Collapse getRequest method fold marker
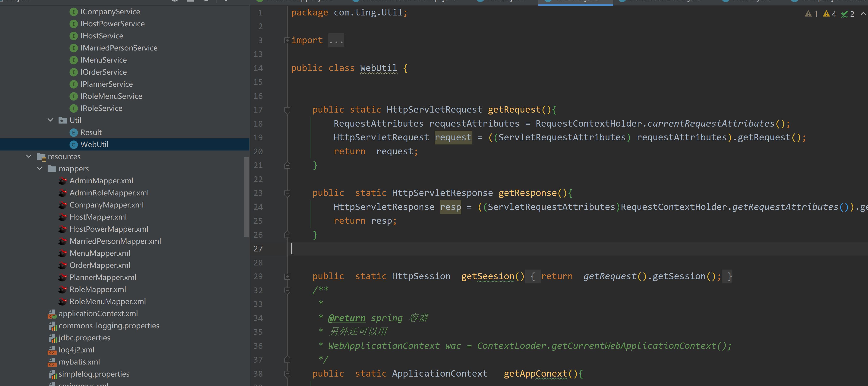 pos(287,110)
